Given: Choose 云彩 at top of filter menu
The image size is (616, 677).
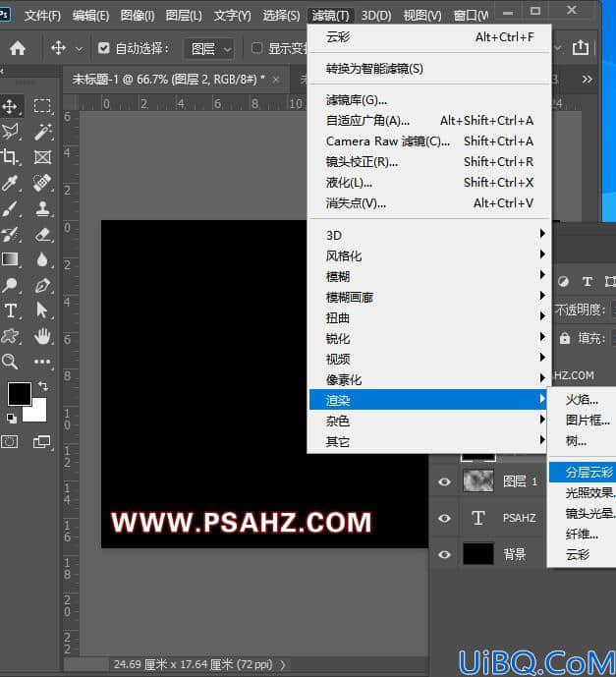Looking at the screenshot, I should click(429, 37).
